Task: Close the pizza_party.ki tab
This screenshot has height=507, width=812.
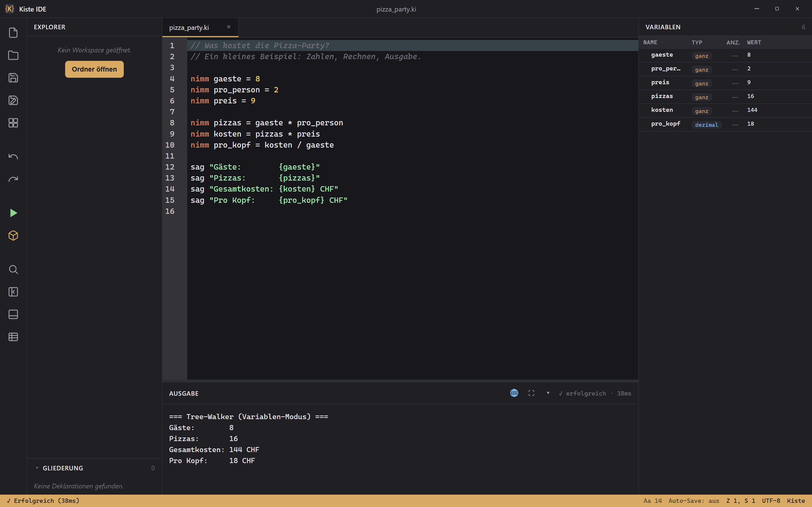Action: (x=228, y=27)
